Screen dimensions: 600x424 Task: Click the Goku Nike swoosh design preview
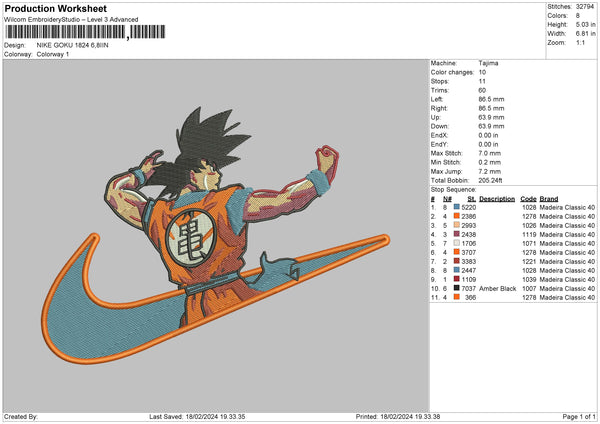215,235
